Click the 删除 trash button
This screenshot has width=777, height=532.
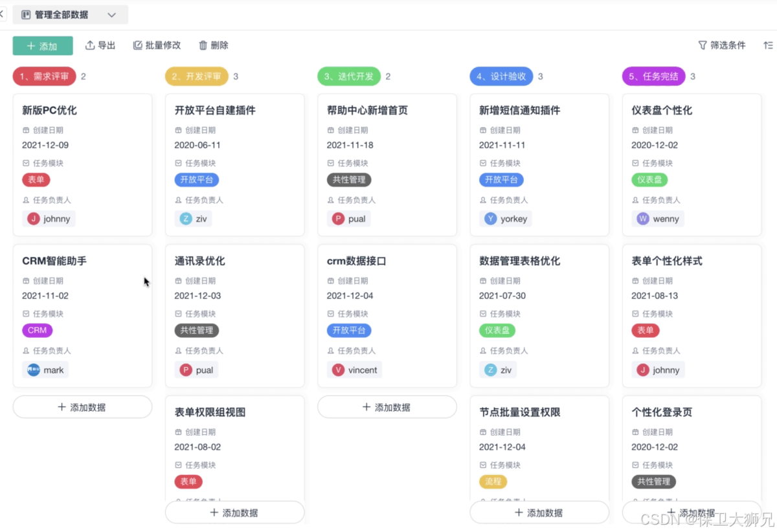point(213,45)
